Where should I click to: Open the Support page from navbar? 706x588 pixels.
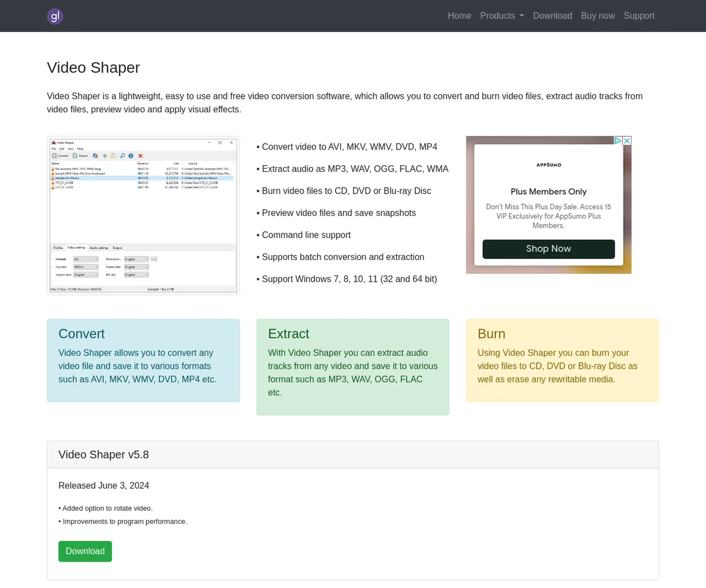click(639, 16)
